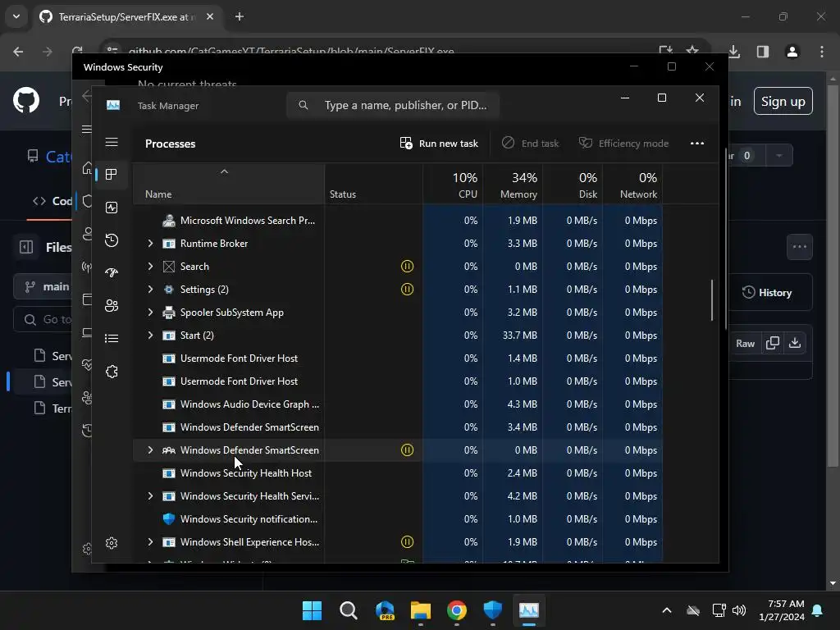840x630 pixels.
Task: Sort processes by the CPU column
Action: click(x=453, y=184)
